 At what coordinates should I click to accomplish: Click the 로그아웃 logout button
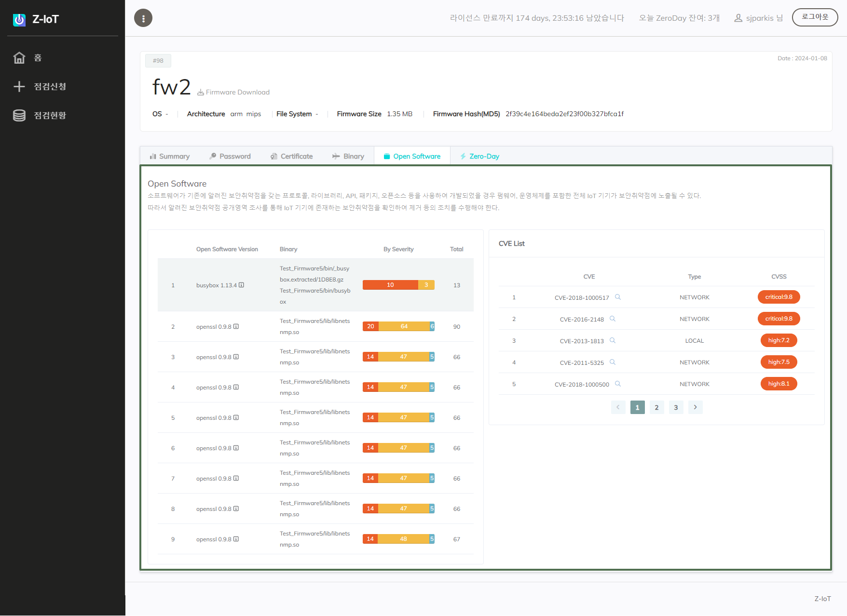coord(815,17)
